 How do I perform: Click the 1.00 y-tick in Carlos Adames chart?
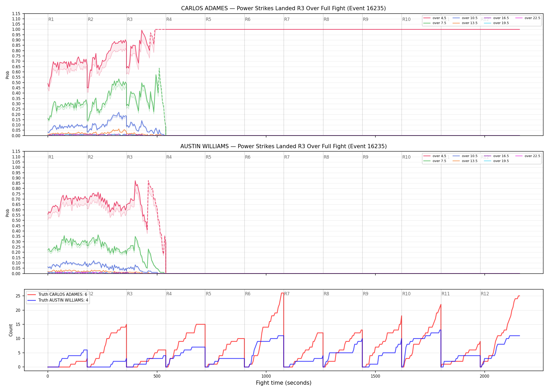16,30
